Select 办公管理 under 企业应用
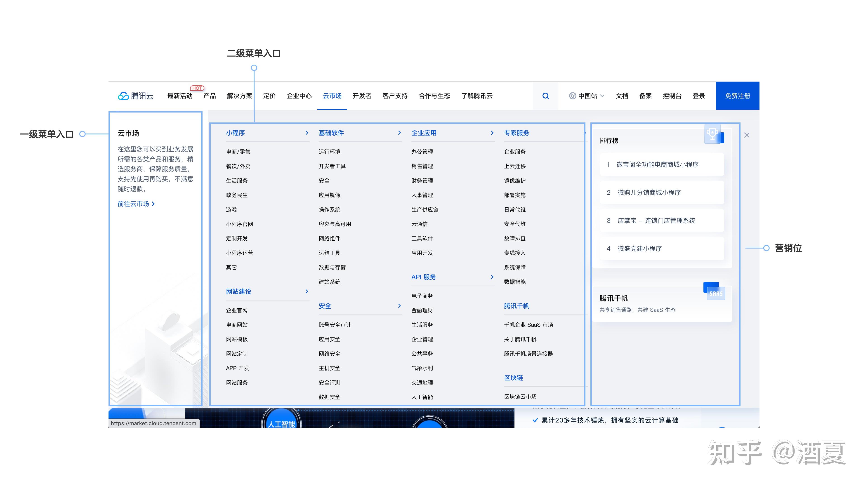The image size is (868, 488). click(x=422, y=152)
